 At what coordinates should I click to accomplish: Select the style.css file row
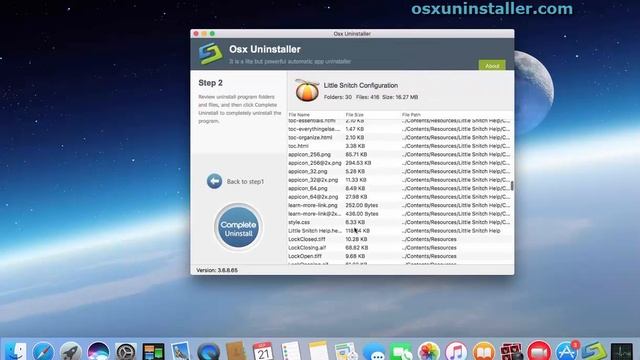[x=400, y=222]
